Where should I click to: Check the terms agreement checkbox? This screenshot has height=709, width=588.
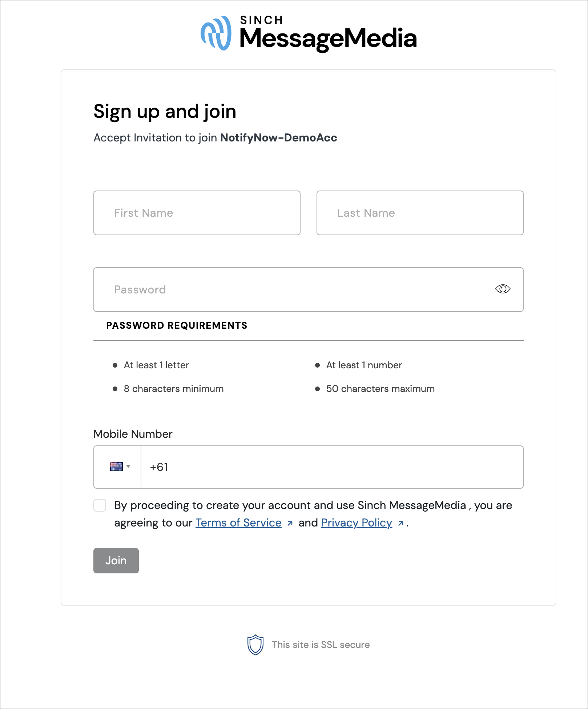pyautogui.click(x=100, y=505)
